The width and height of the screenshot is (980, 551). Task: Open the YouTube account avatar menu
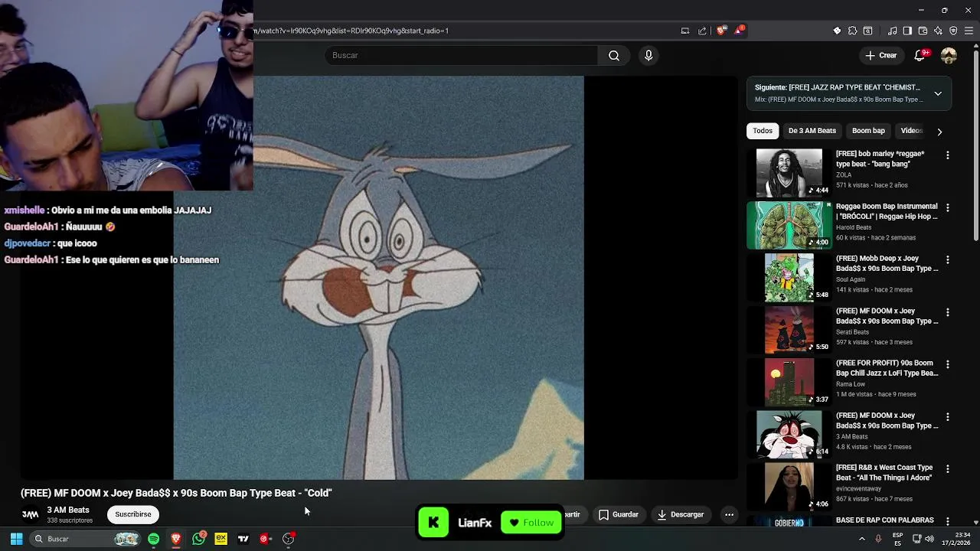pyautogui.click(x=949, y=55)
